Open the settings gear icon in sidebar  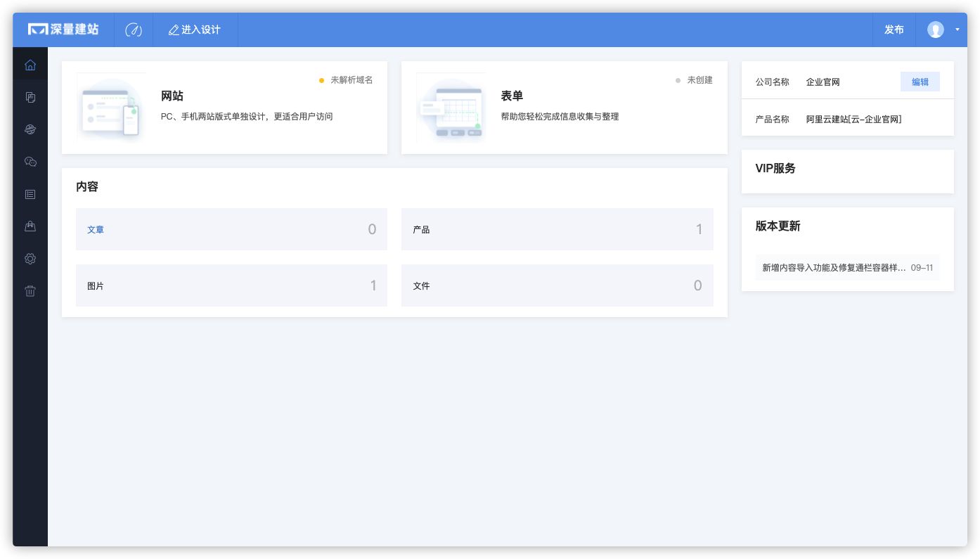(30, 259)
